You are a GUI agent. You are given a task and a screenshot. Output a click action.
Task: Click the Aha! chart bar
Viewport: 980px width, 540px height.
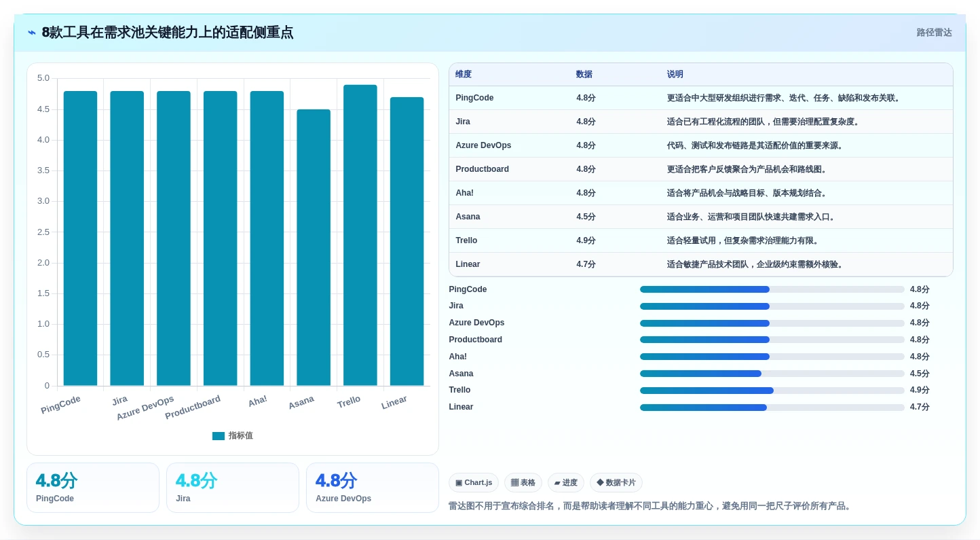tap(267, 238)
